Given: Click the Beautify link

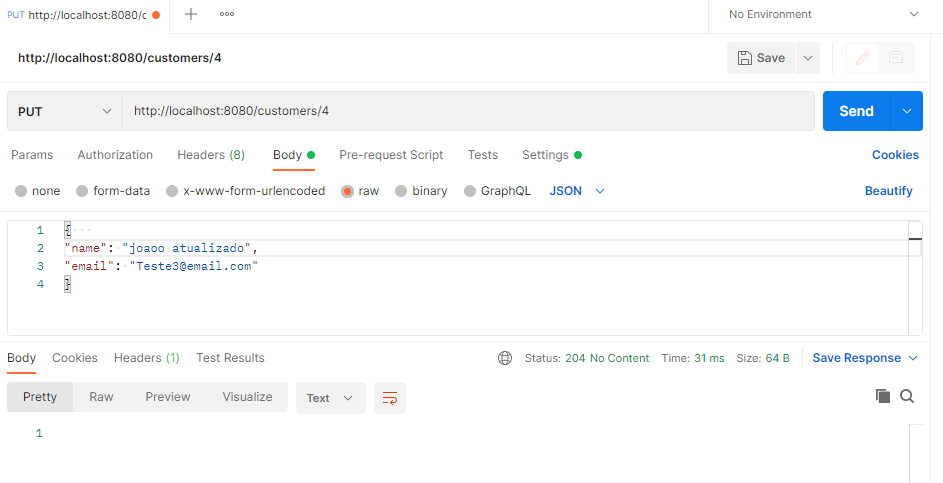Looking at the screenshot, I should click(888, 191).
